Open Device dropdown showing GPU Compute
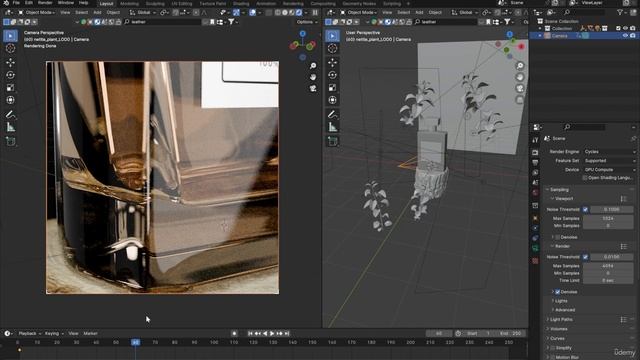640x360 pixels. point(609,170)
